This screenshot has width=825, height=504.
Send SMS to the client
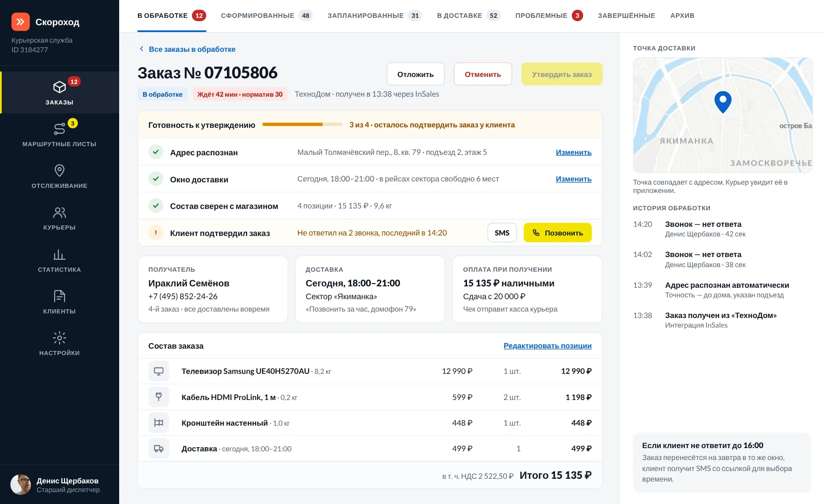click(x=502, y=233)
